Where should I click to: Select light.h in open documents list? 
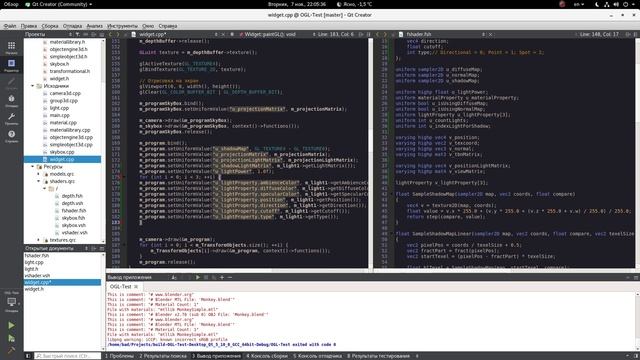[31, 269]
